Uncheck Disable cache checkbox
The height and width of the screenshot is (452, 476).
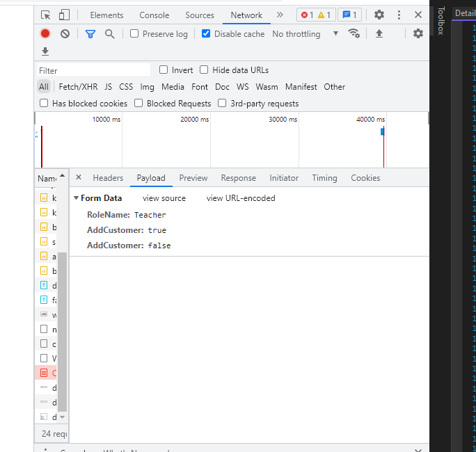pyautogui.click(x=206, y=33)
